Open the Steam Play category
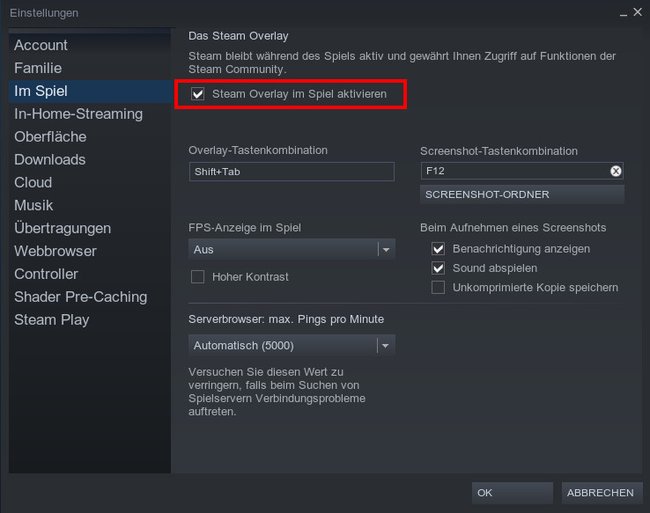Image resolution: width=650 pixels, height=513 pixels. pyautogui.click(x=51, y=319)
